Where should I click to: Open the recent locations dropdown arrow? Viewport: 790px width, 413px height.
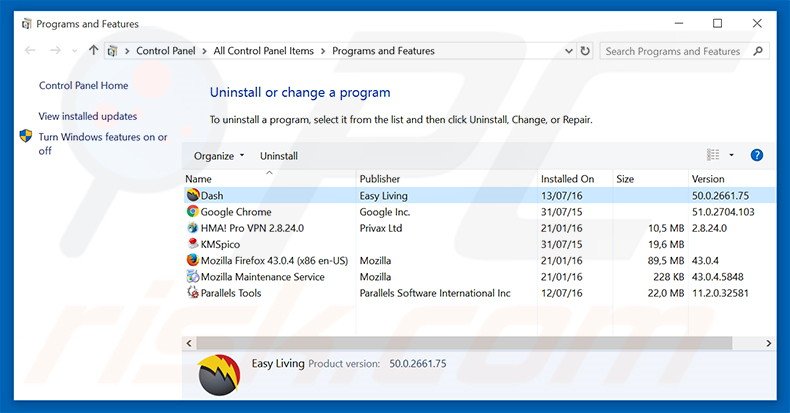tap(75, 51)
